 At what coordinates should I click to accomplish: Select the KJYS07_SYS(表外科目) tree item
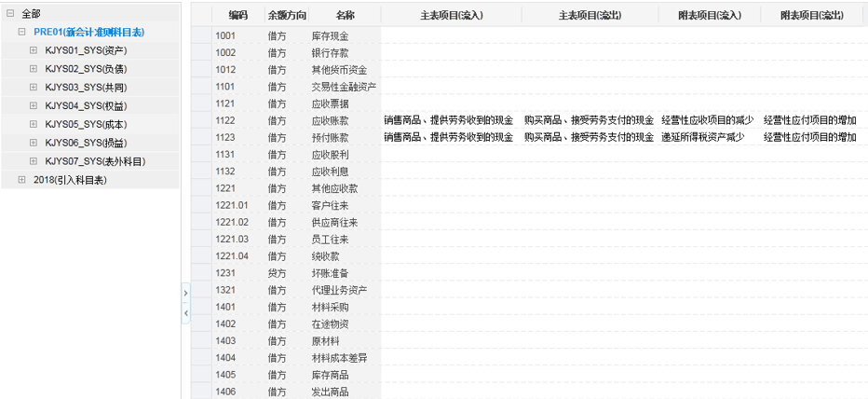[95, 161]
